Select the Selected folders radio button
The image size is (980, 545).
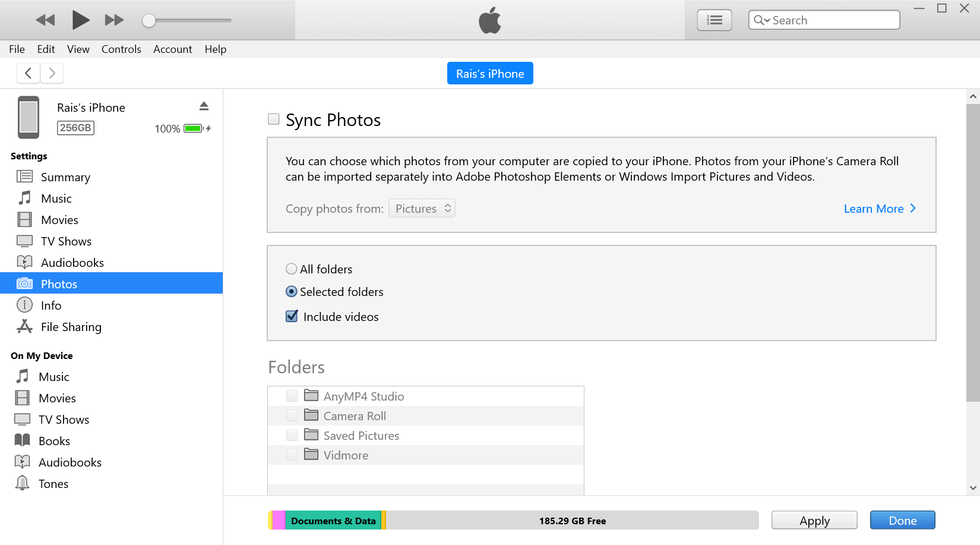click(x=291, y=291)
